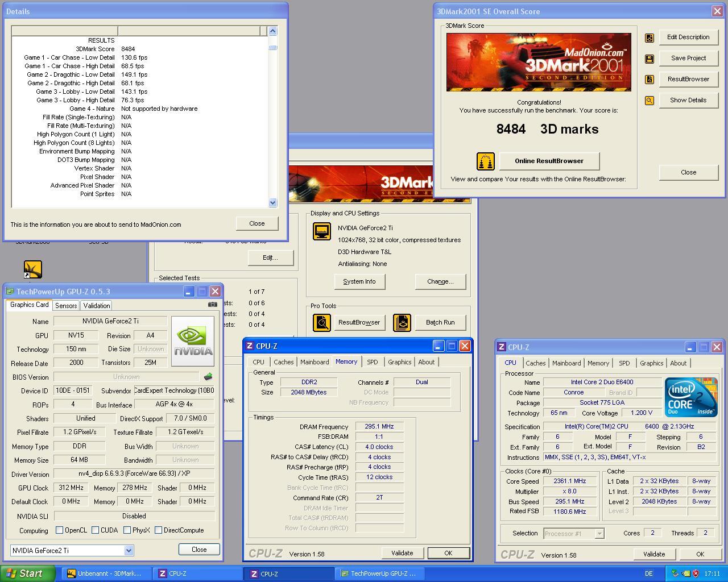Click the Intel Core 2 Duo logo
The image size is (728, 582).
tap(691, 397)
